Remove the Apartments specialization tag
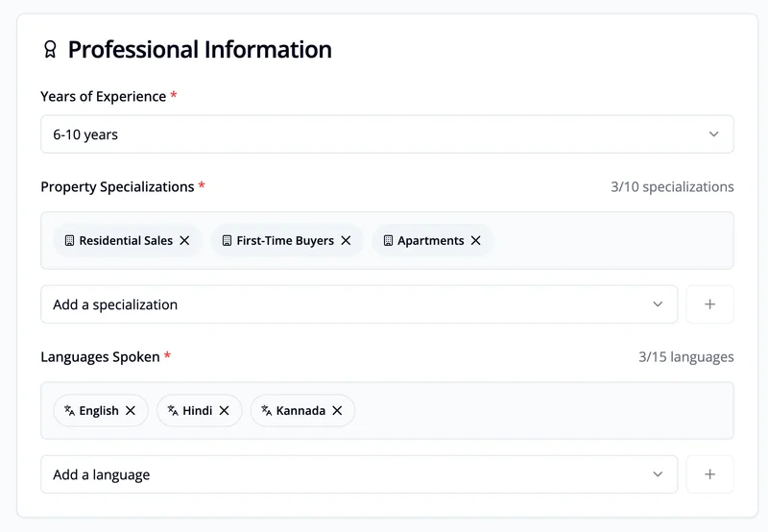 coord(475,241)
